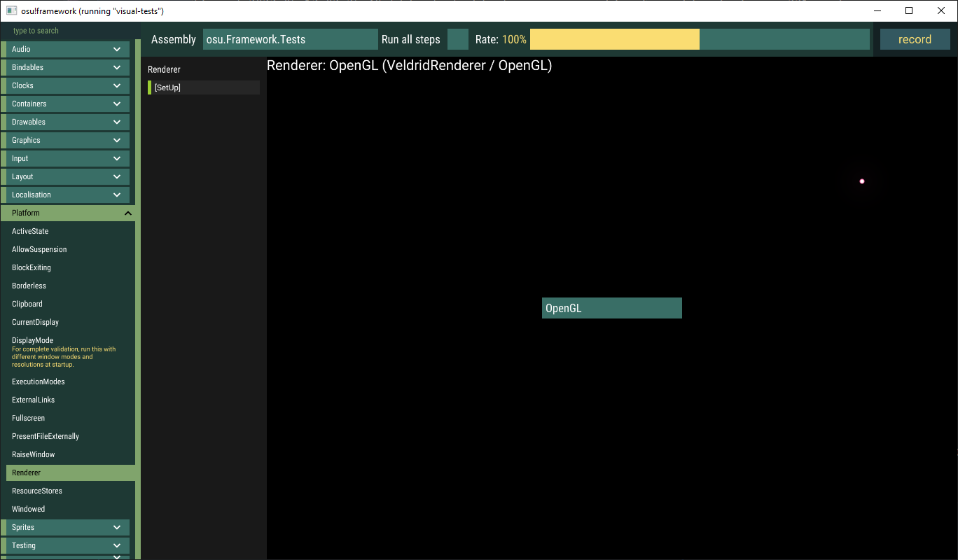Expand the Localisation section
The height and width of the screenshot is (560, 958).
tap(67, 195)
